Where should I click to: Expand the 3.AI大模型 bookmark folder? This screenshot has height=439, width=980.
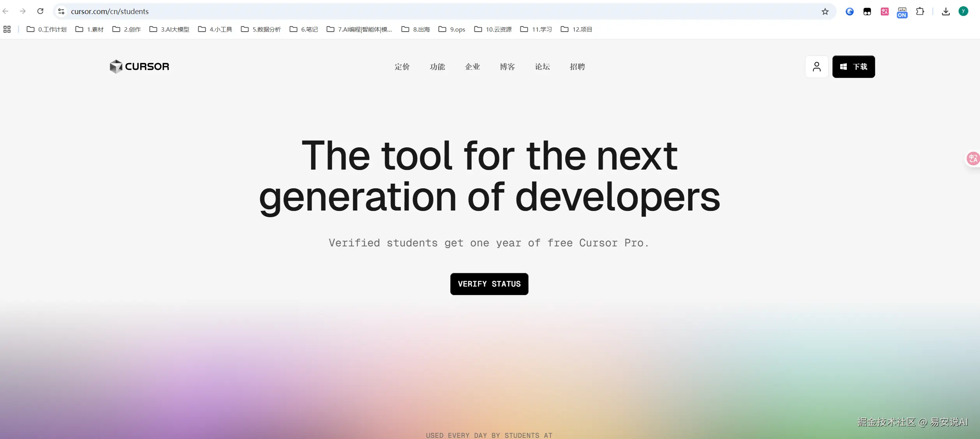point(169,29)
